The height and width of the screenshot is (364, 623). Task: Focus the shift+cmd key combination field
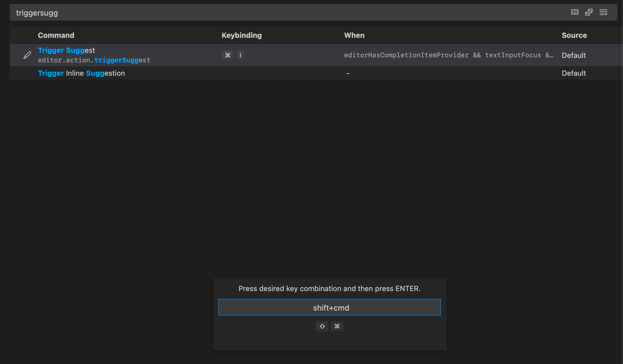(329, 308)
